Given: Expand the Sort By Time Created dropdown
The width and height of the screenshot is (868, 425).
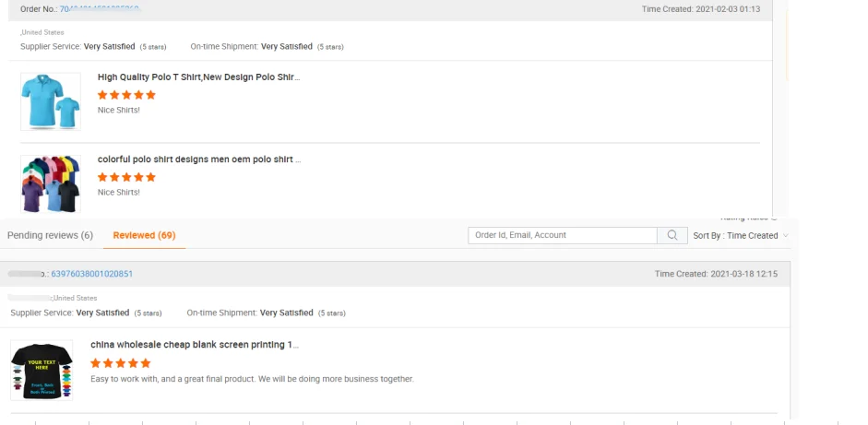Looking at the screenshot, I should click(x=741, y=236).
